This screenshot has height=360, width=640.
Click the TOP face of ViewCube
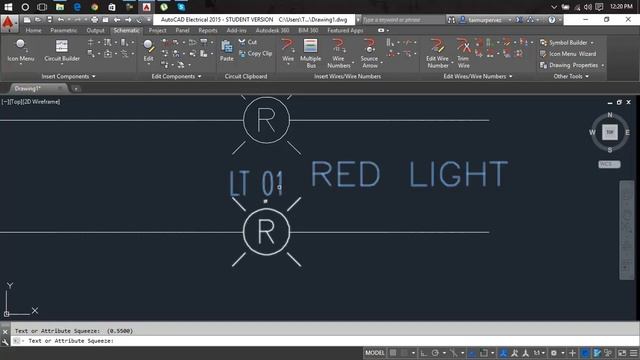click(x=610, y=132)
